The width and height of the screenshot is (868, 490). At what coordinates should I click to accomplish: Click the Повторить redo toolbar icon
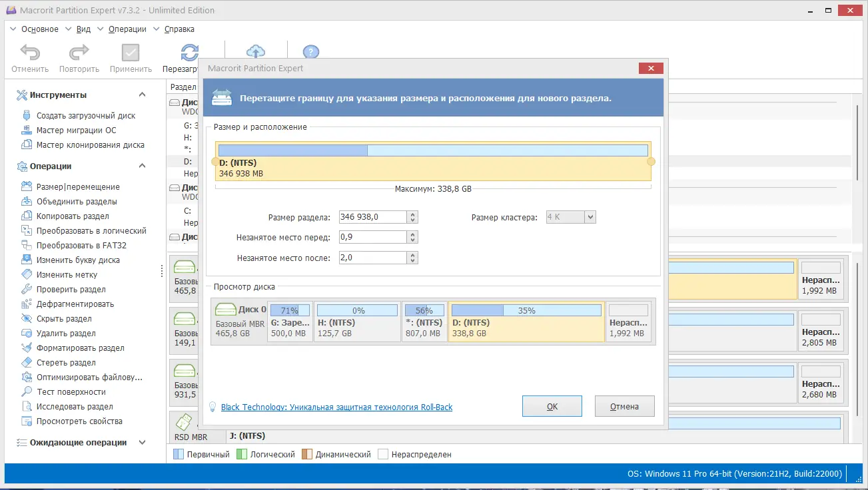79,53
